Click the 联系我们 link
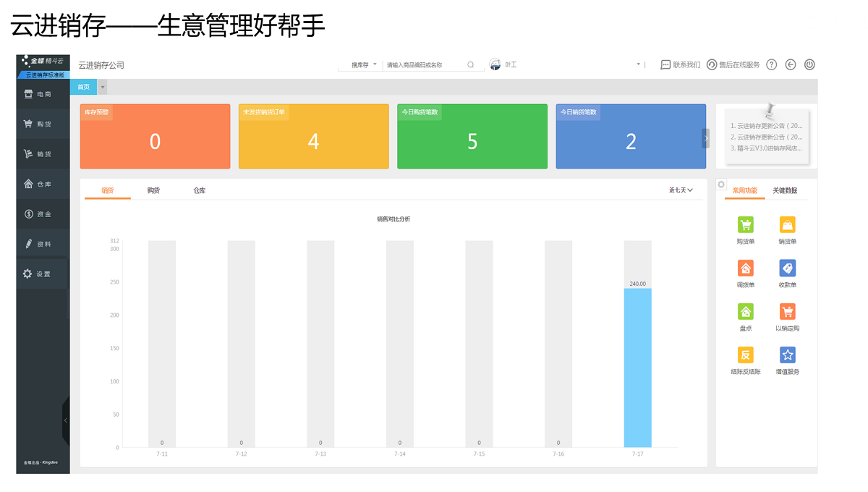The image size is (868, 492). tap(680, 64)
